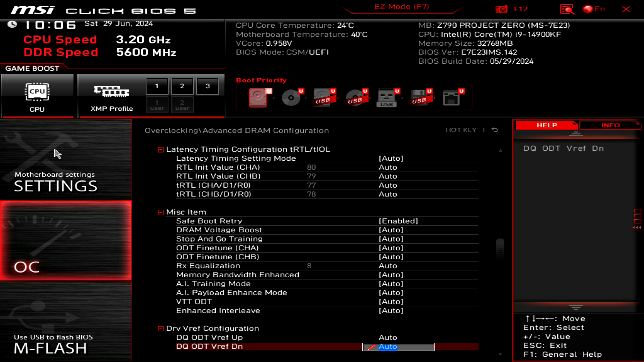Click the screenshot camera F12 icon
The width and height of the screenshot is (644, 362).
pyautogui.click(x=501, y=9)
